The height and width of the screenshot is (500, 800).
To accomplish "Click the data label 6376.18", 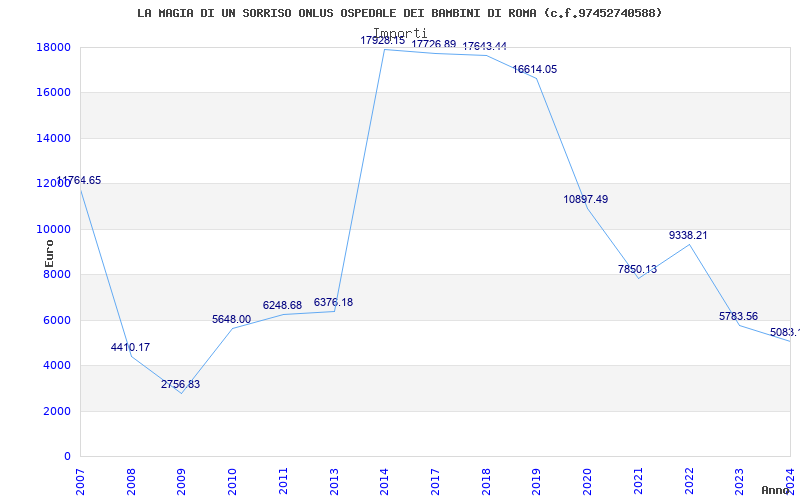I will [x=333, y=303].
